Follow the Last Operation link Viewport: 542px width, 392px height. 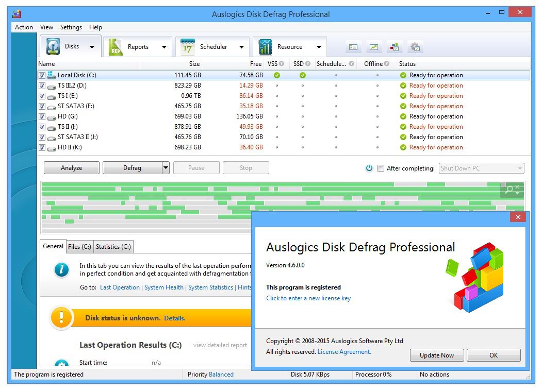click(120, 287)
